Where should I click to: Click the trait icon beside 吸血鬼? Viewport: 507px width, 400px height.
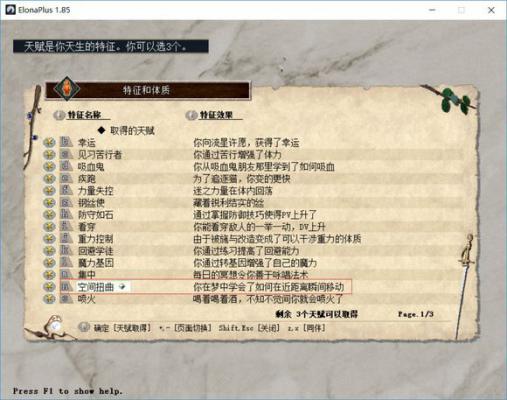point(66,166)
